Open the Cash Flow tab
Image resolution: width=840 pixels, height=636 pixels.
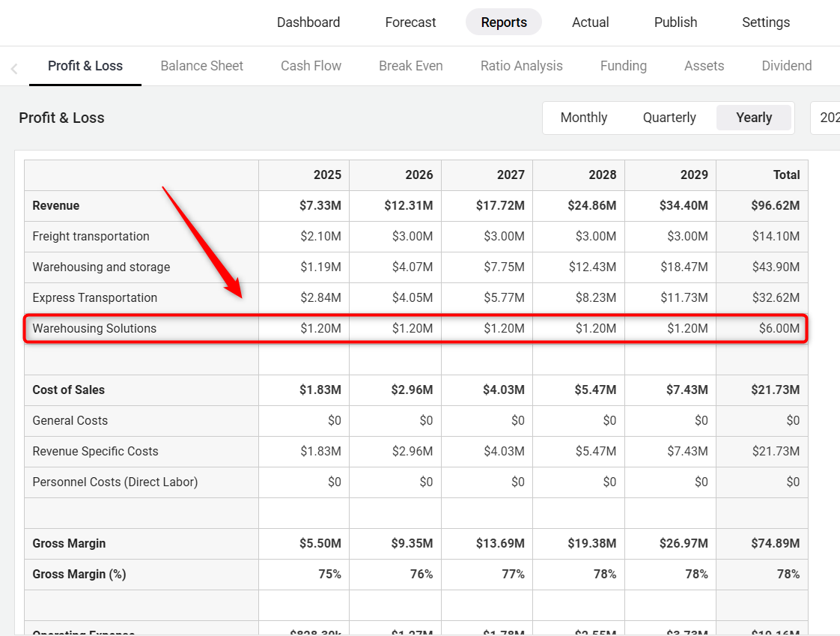point(311,66)
